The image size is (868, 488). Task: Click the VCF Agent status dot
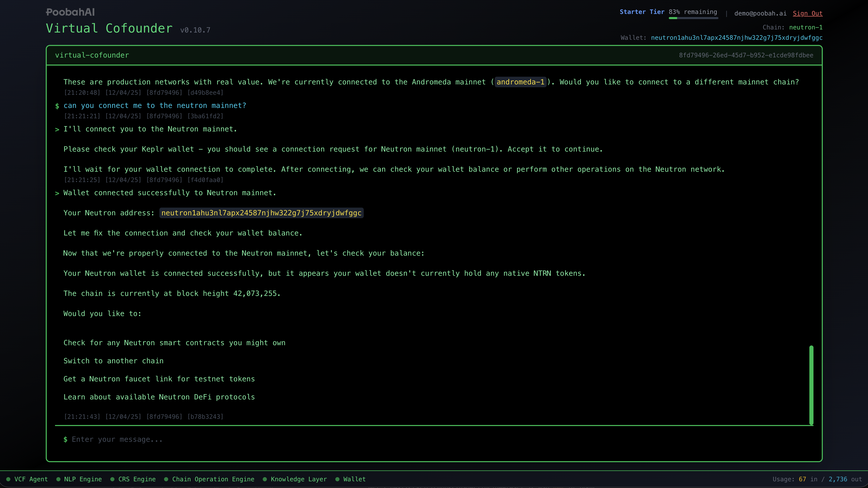tap(8, 479)
